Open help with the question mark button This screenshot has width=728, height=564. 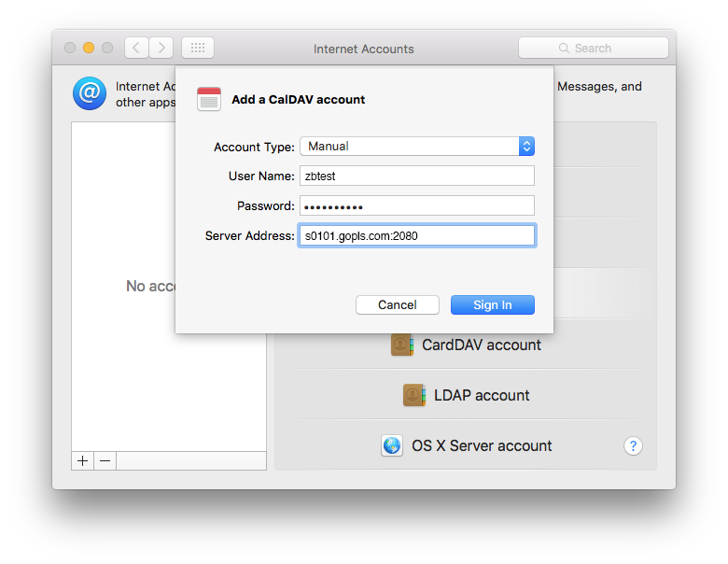point(633,446)
